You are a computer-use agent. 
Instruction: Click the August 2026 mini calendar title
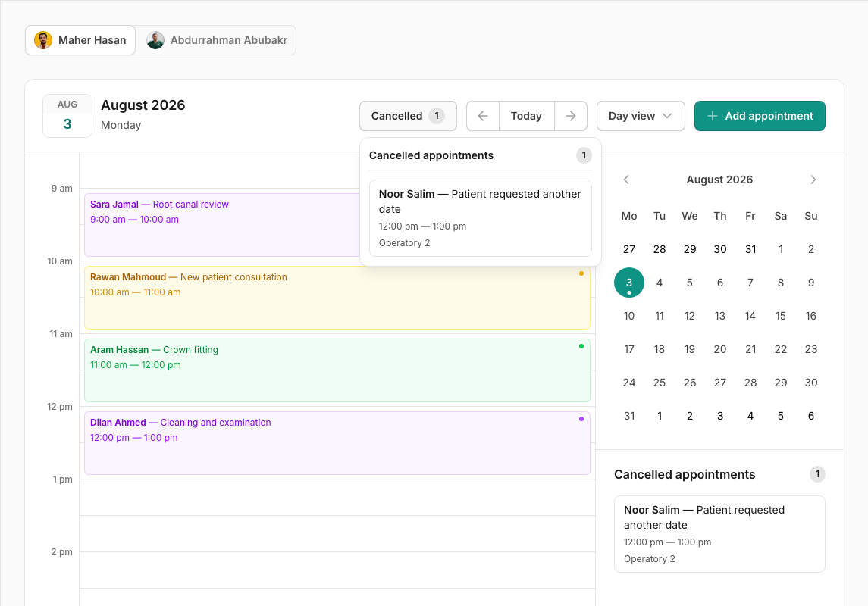719,180
